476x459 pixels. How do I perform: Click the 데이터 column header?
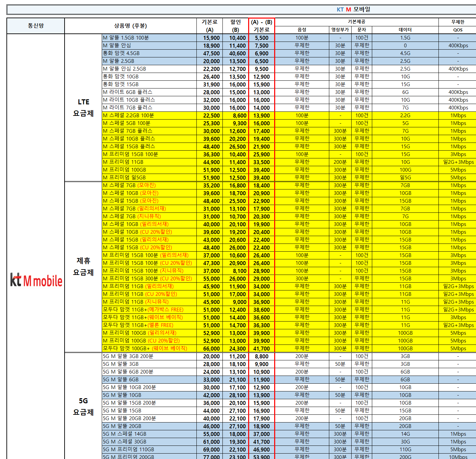click(405, 30)
